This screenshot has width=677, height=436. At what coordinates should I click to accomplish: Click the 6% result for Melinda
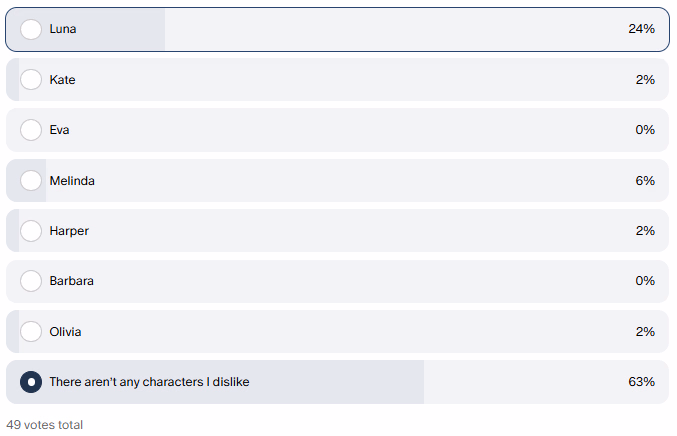click(645, 181)
